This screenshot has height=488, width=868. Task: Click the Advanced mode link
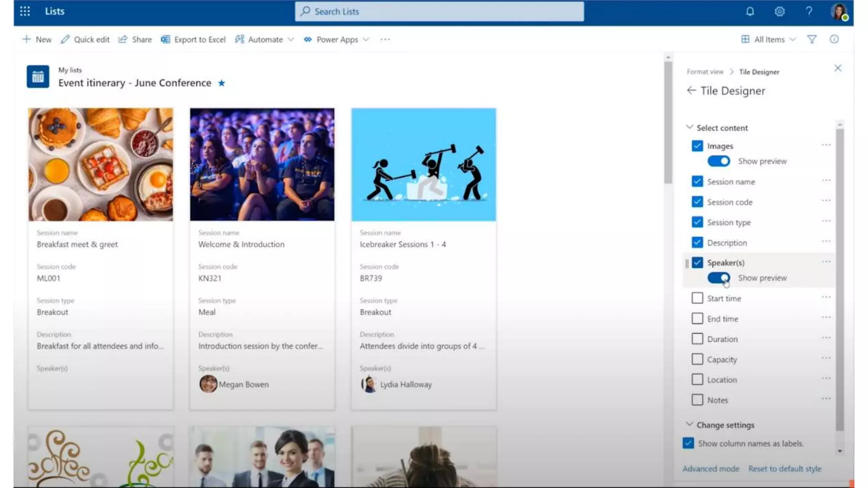[711, 469]
